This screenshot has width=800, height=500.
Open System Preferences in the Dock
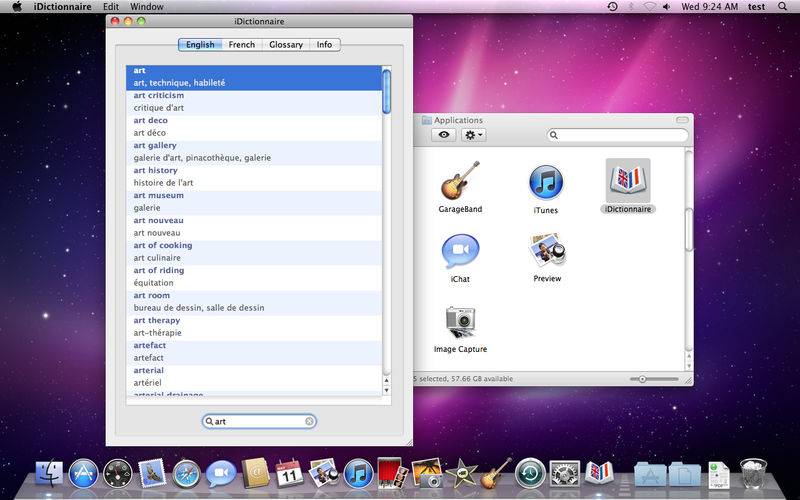[x=564, y=473]
